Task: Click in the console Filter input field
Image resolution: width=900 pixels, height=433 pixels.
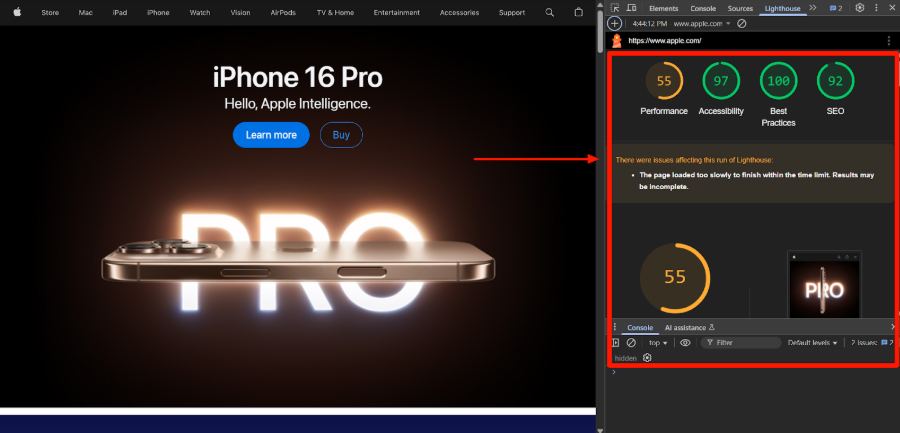Action: click(741, 343)
